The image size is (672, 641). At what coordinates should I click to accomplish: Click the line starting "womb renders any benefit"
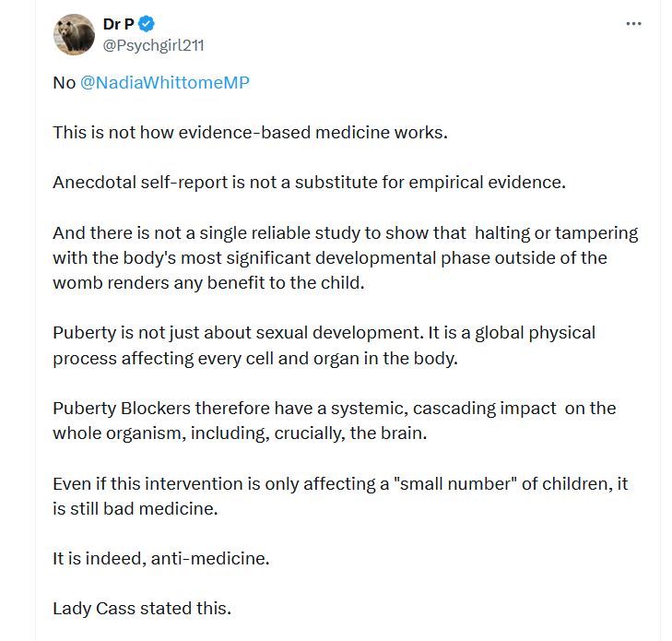click(x=208, y=282)
